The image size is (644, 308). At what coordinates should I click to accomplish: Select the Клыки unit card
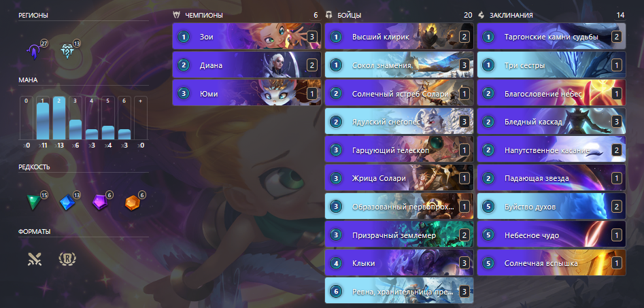click(x=399, y=263)
